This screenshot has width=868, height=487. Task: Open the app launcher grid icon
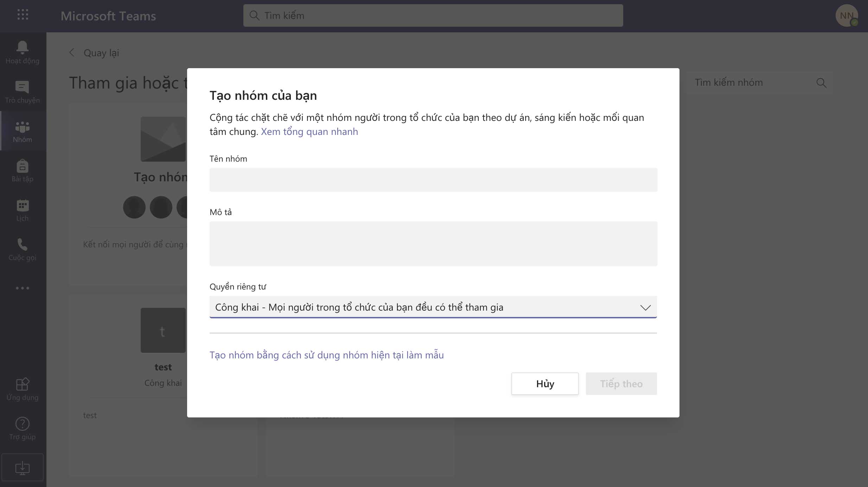23,15
